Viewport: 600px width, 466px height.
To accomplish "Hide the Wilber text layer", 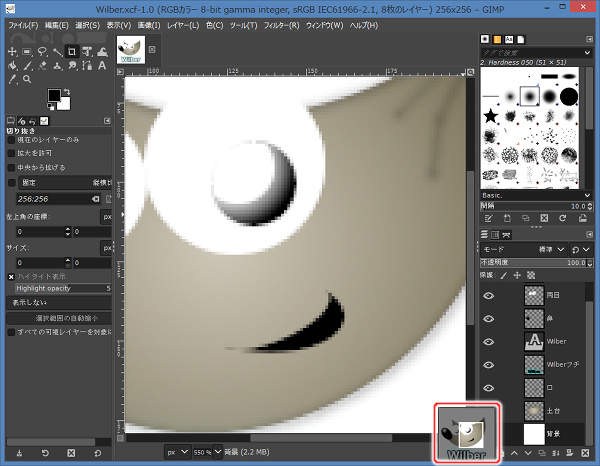I will tap(488, 341).
